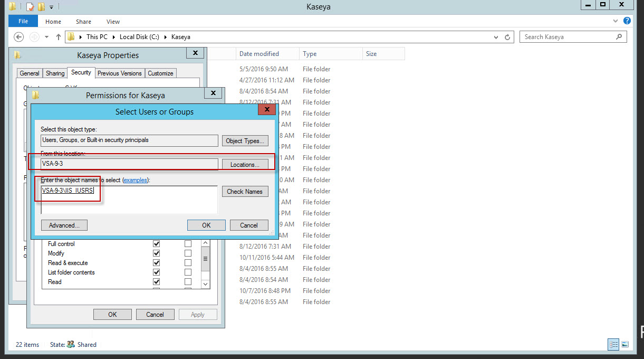The height and width of the screenshot is (359, 644).
Task: Click the Properties icon in quick access toolbar
Action: [30, 7]
